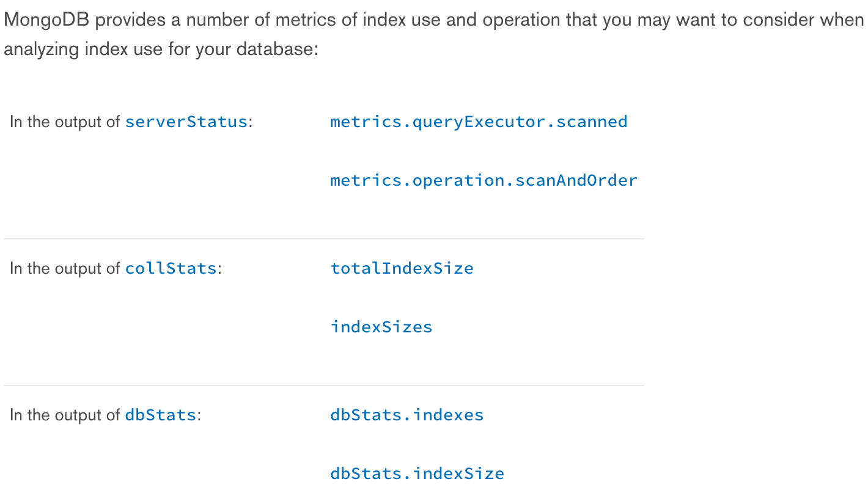Follow the metrics.queryExecutor.scanned link
This screenshot has width=868, height=501.
point(478,122)
